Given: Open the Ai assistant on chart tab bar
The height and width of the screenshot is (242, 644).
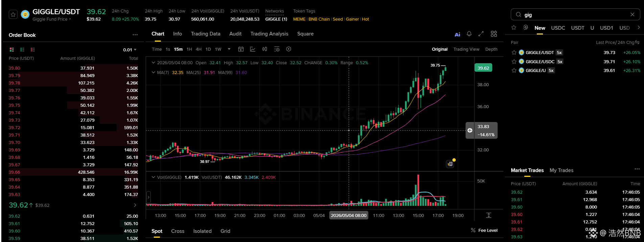Looking at the screenshot, I should [457, 34].
